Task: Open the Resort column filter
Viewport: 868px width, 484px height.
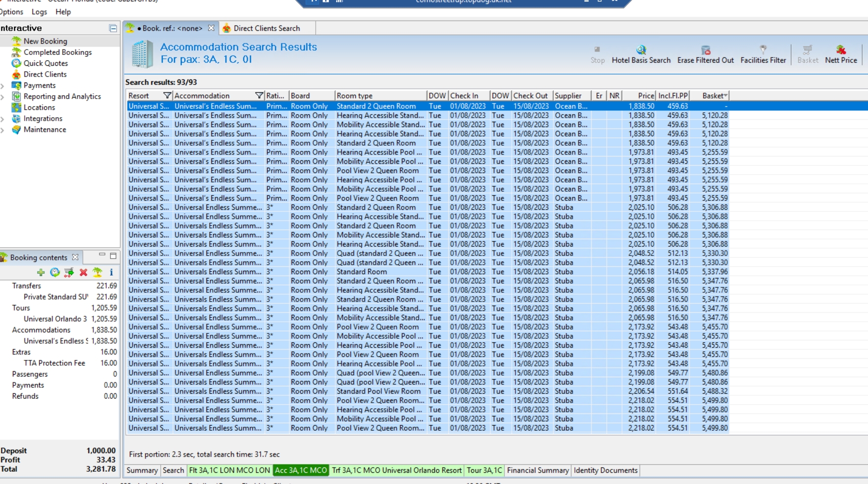Action: click(167, 96)
